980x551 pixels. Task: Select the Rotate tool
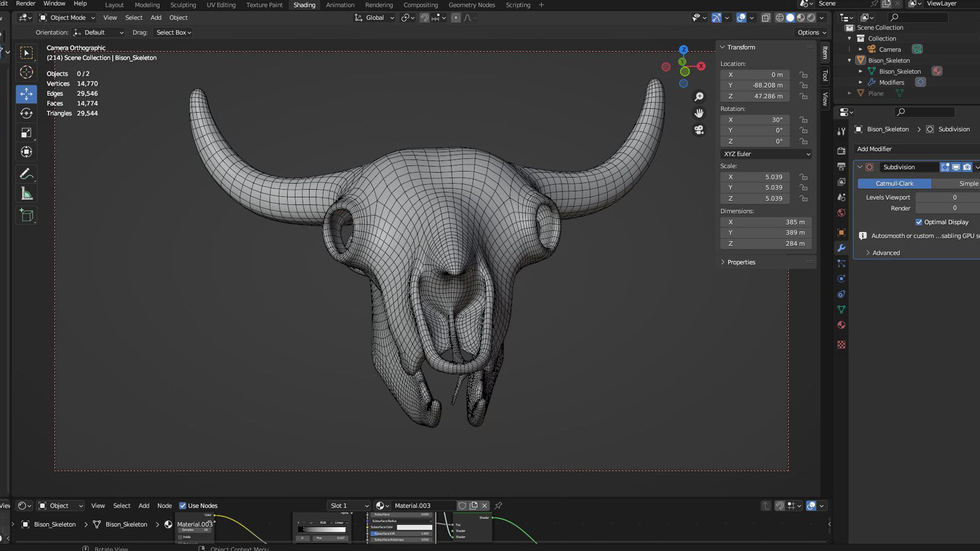[x=27, y=113]
